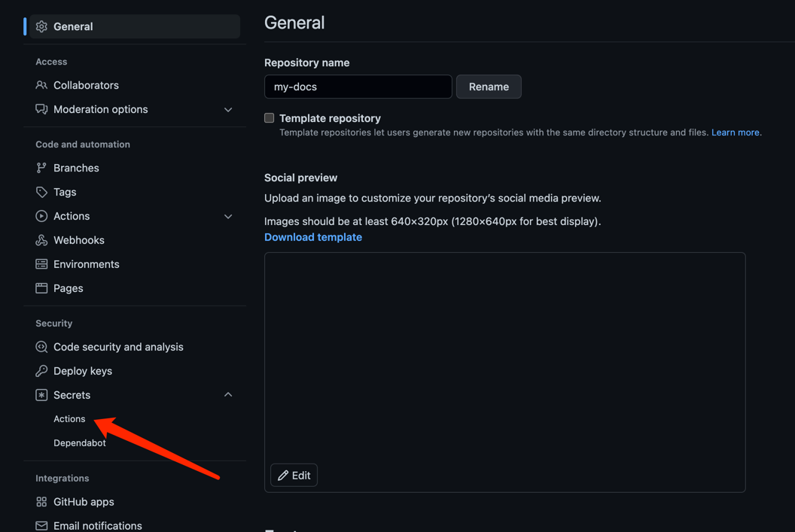Enable the Template repository checkbox
Screen dimensions: 795x532
270,118
